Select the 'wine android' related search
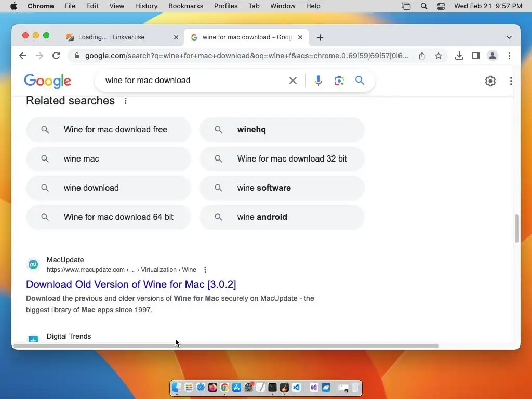The width and height of the screenshot is (532, 399). (x=282, y=217)
